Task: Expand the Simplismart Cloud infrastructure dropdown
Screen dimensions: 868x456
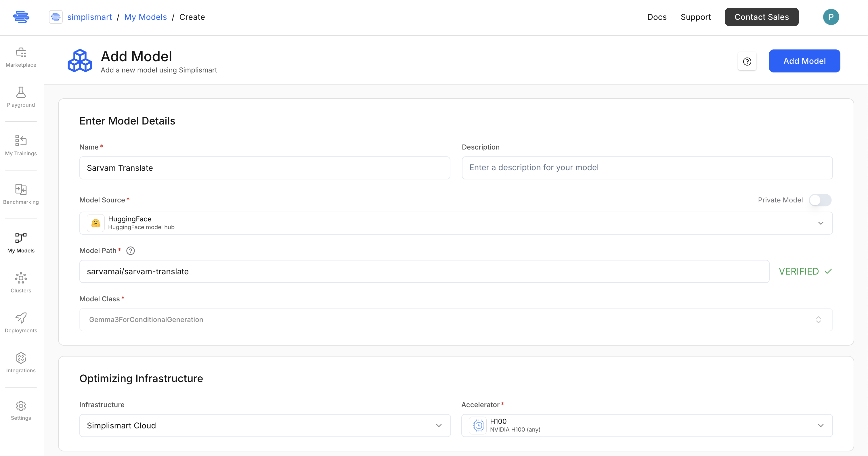Action: (265, 425)
